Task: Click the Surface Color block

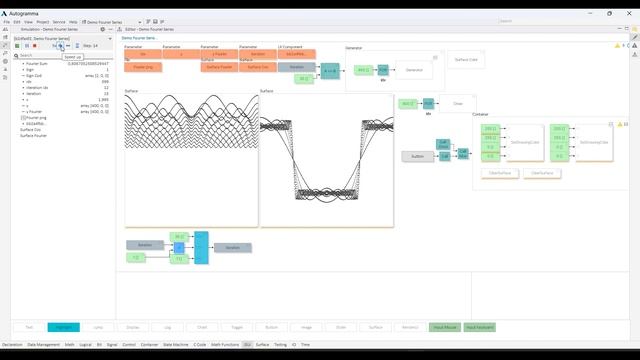Action: point(466,60)
